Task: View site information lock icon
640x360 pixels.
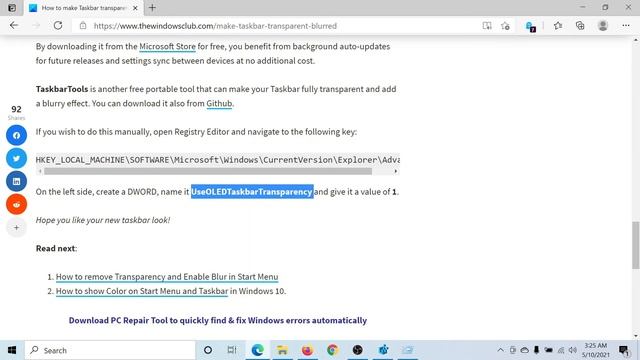Action: pos(83,26)
